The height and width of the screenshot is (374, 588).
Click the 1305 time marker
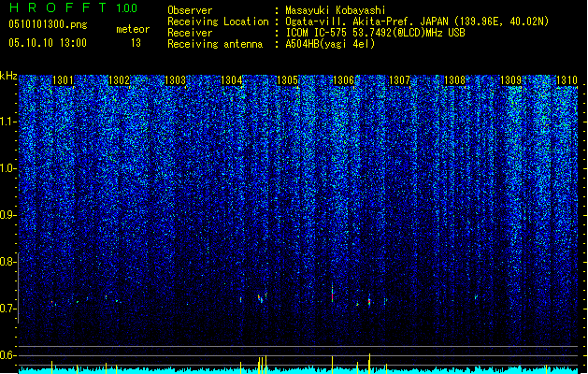(287, 80)
